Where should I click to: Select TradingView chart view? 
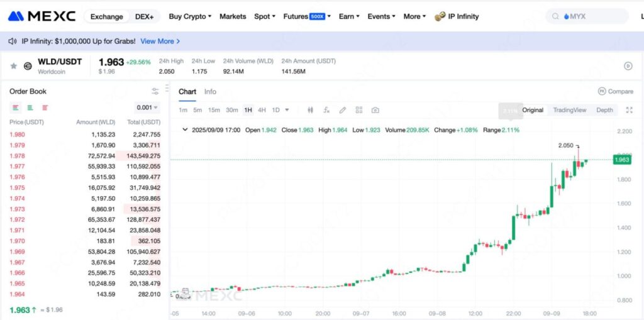[570, 110]
